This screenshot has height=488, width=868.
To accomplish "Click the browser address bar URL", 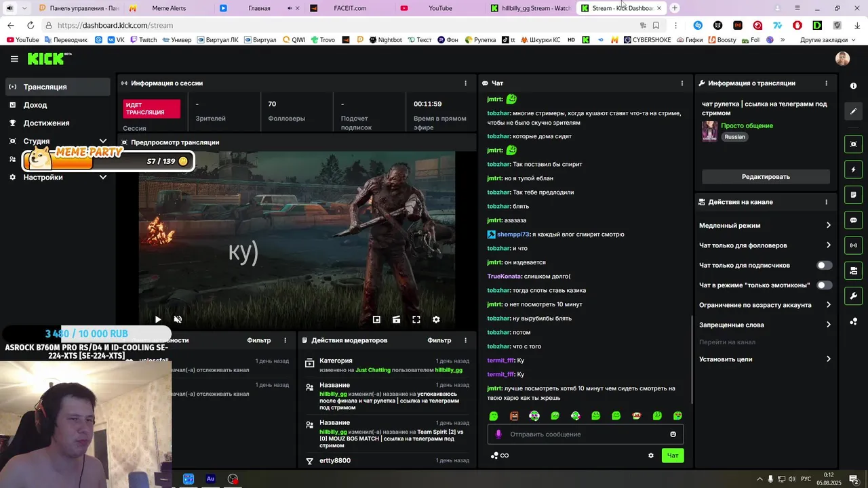I will tap(115, 25).
